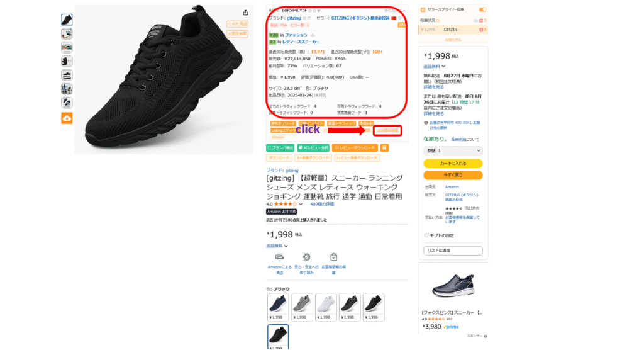This screenshot has height=350, width=644.
Task: Click the 1688商品検索 button
Action: (387, 130)
